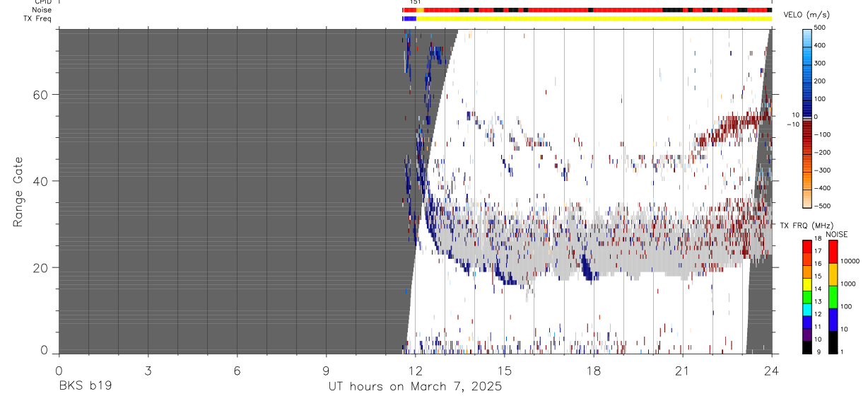The height and width of the screenshot is (401, 868).
Task: Click hour '6' on the UT hours axis
Action: coord(237,371)
